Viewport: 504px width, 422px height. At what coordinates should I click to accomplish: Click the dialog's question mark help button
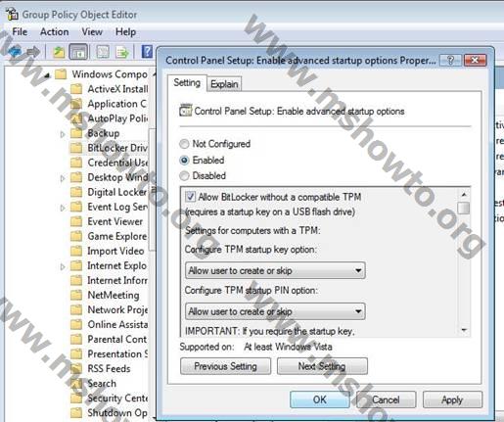(x=450, y=60)
